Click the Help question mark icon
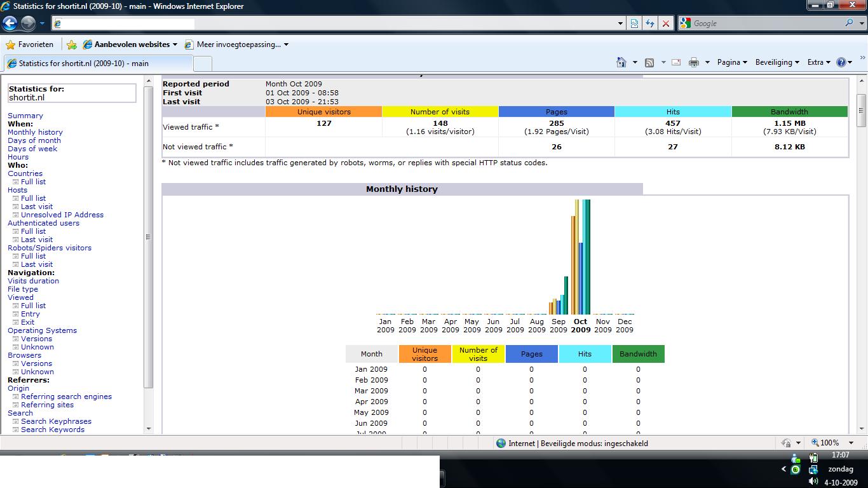868x488 pixels. (841, 62)
